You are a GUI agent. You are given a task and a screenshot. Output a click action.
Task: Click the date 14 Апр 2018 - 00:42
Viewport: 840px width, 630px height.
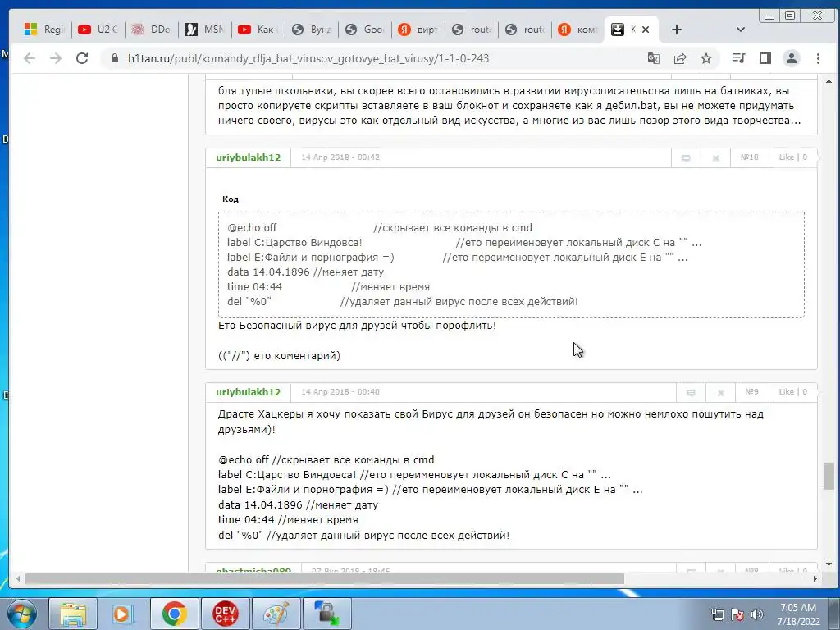tap(340, 157)
